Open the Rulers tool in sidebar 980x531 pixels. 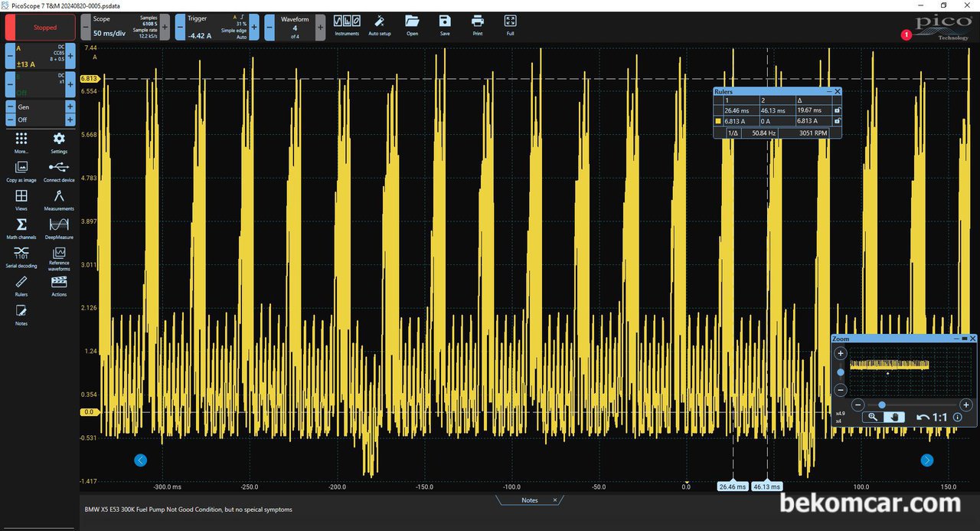click(x=21, y=286)
